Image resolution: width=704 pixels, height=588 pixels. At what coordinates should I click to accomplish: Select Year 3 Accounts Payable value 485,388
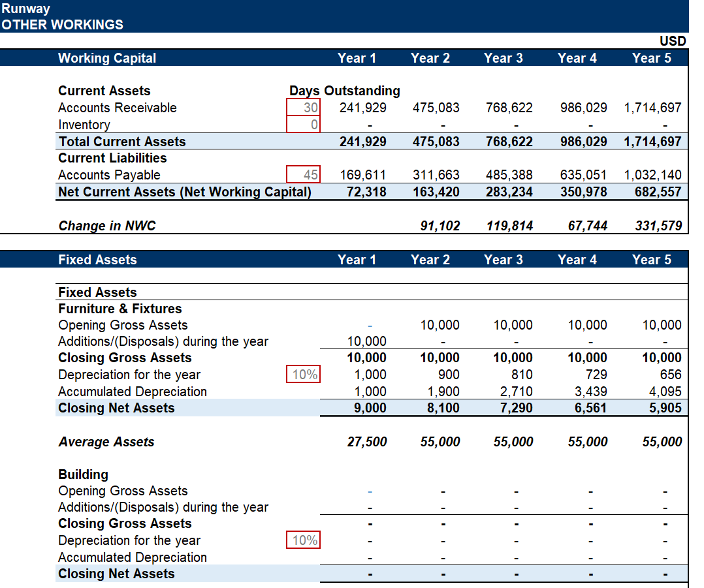(x=509, y=175)
